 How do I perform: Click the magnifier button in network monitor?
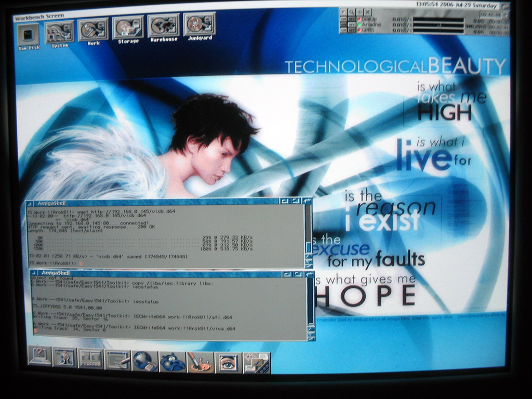point(352,11)
